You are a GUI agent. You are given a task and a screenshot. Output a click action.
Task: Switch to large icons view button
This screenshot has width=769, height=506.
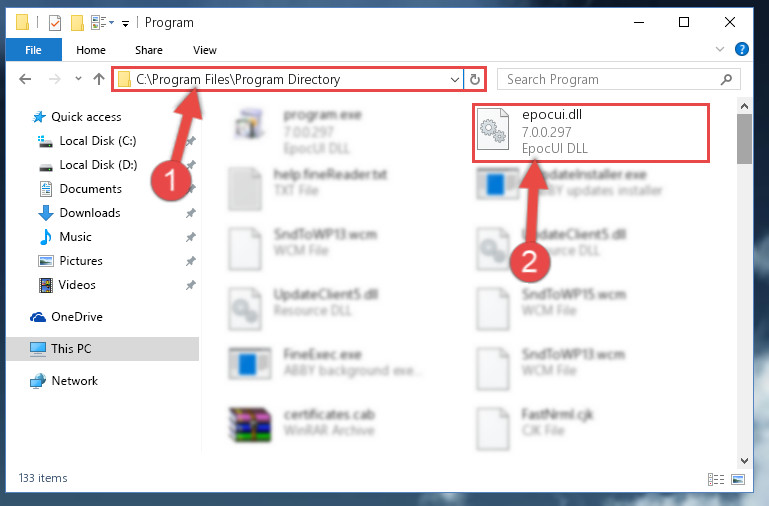(x=738, y=479)
